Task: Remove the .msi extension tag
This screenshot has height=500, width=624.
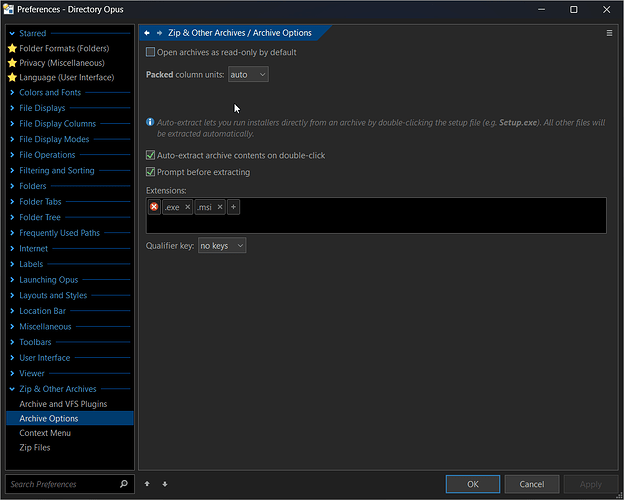Action: coord(220,207)
